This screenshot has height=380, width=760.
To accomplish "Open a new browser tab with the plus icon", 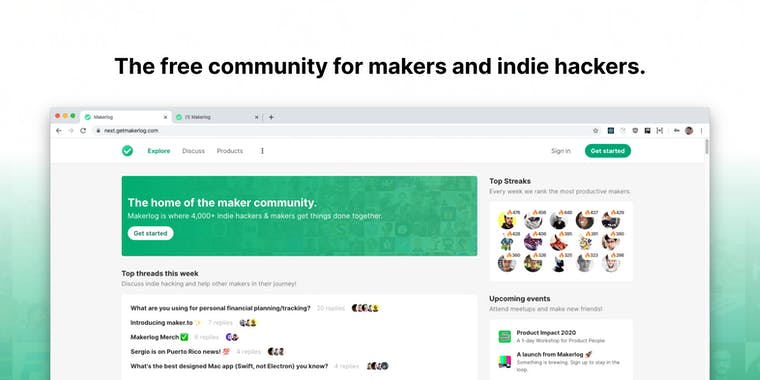I will coord(271,117).
